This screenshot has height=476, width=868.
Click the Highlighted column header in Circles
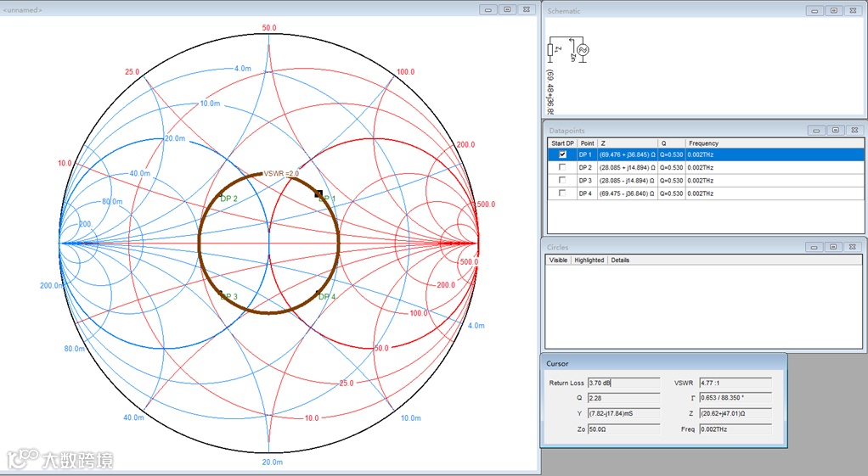[589, 260]
